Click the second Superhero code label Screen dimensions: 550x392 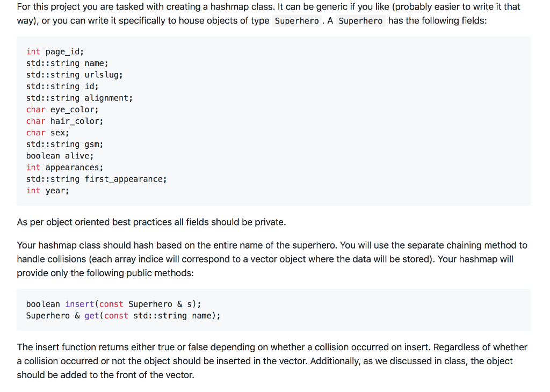pyautogui.click(x=360, y=21)
